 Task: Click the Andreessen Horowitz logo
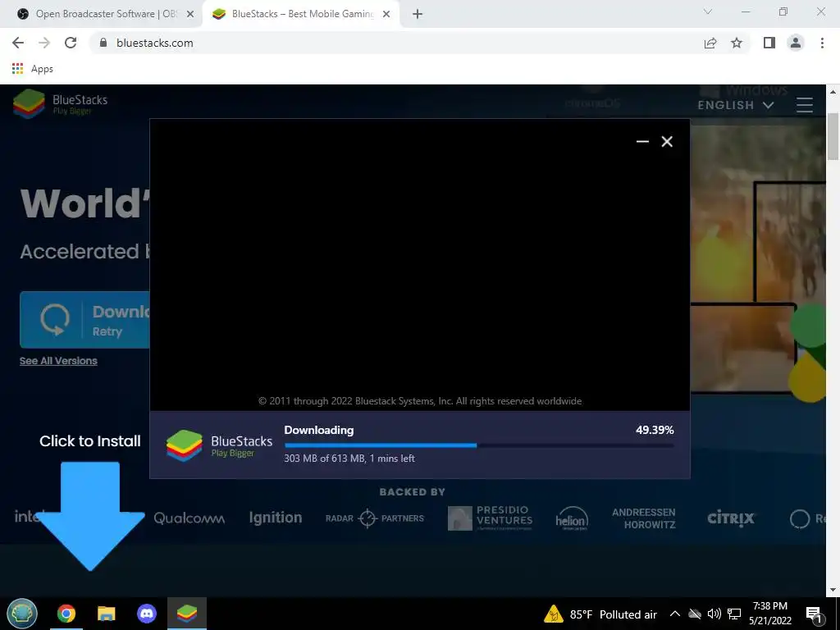[x=644, y=518]
